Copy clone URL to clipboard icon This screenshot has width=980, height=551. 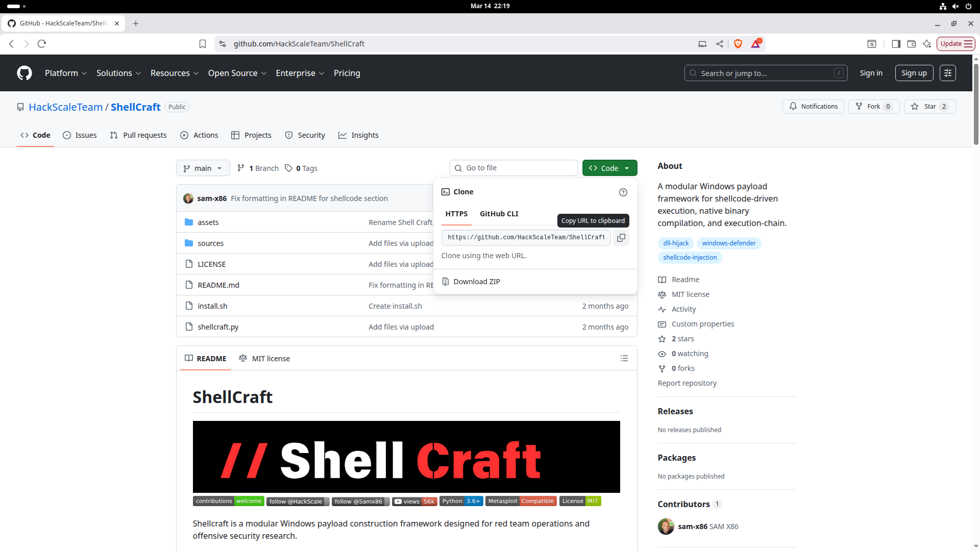[621, 238]
